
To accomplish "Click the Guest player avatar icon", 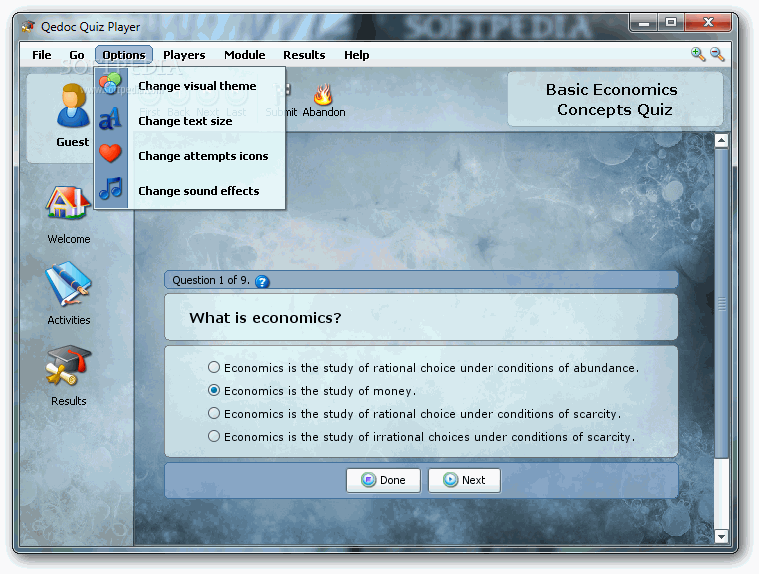I will 73,105.
